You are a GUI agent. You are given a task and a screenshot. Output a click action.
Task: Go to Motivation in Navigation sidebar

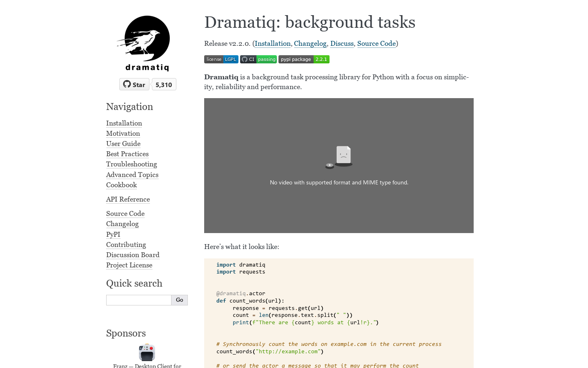tap(123, 133)
